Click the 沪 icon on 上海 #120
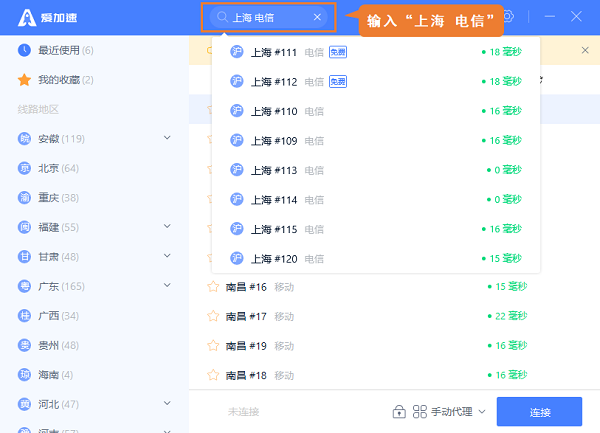Viewport: 600px width, 433px height. [237, 259]
